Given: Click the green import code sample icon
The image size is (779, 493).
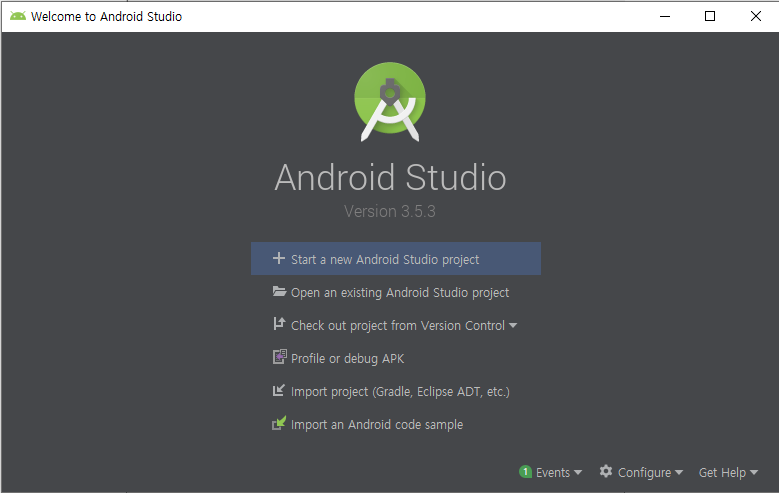Looking at the screenshot, I should (x=279, y=423).
